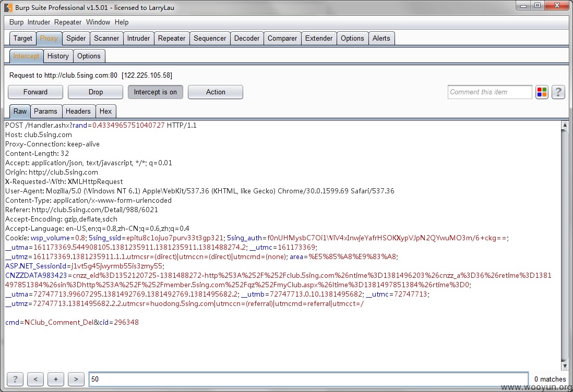
Task: Switch to the Scanner tab
Action: 106,39
